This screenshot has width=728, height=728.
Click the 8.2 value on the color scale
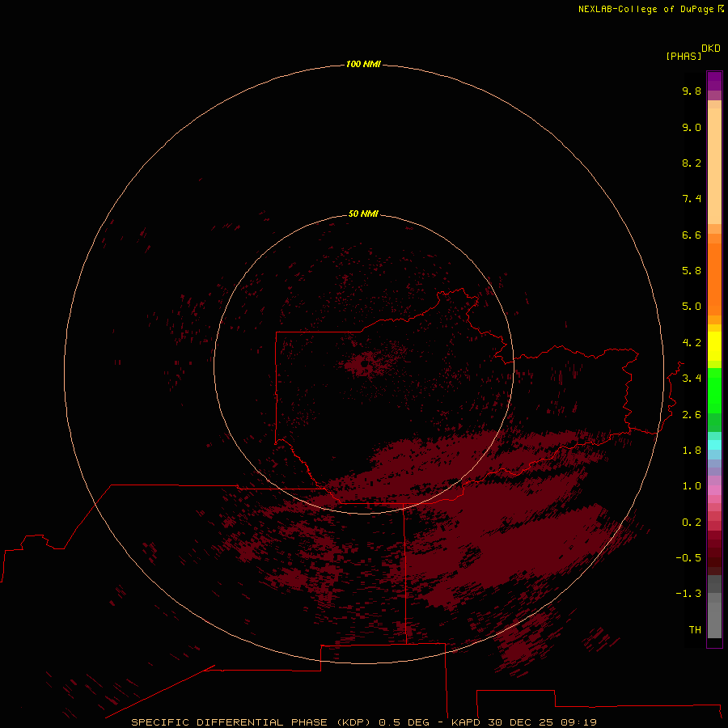pos(692,163)
